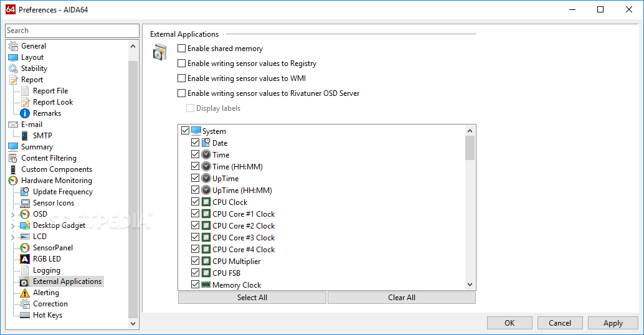
Task: Open Report File settings
Action: (50, 91)
